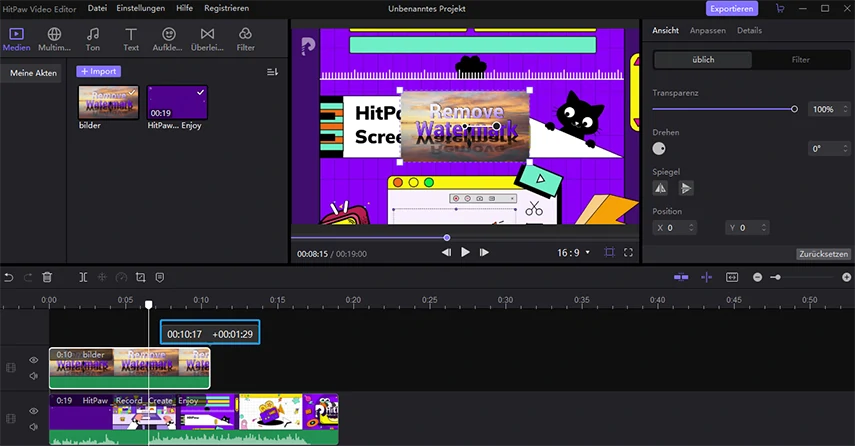The width and height of the screenshot is (855, 446).
Task: Redo the last action
Action: [28, 278]
